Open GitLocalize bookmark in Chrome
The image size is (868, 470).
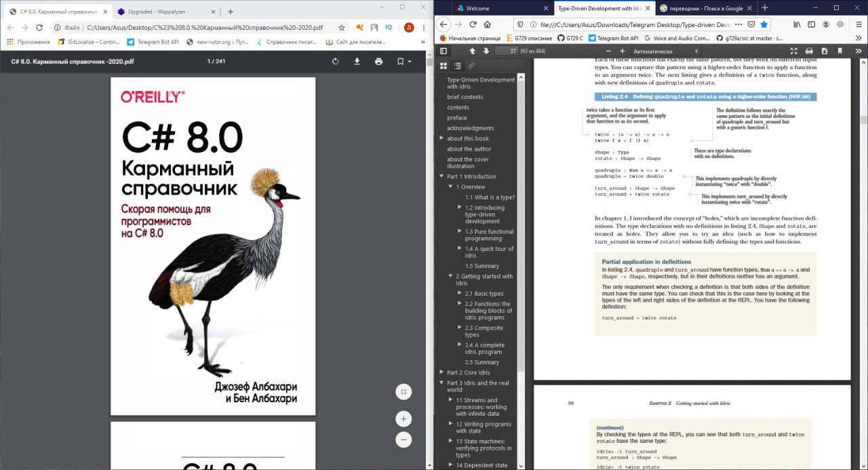tap(87, 42)
